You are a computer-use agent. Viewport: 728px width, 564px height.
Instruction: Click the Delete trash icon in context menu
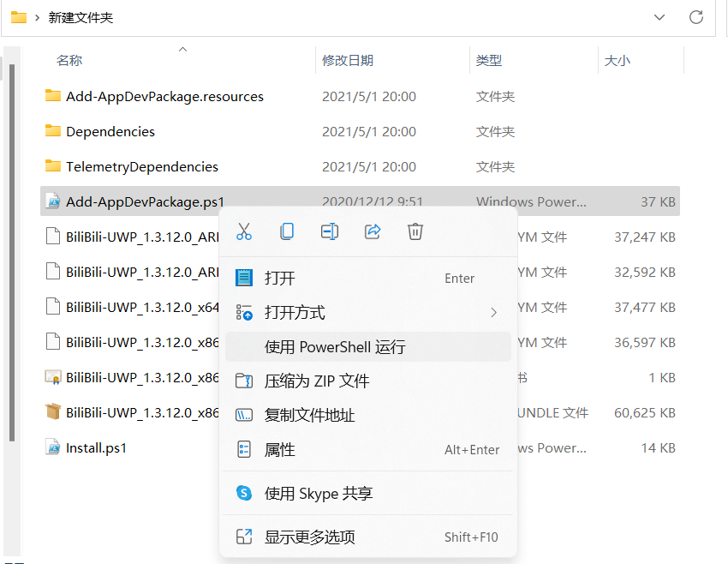415,231
